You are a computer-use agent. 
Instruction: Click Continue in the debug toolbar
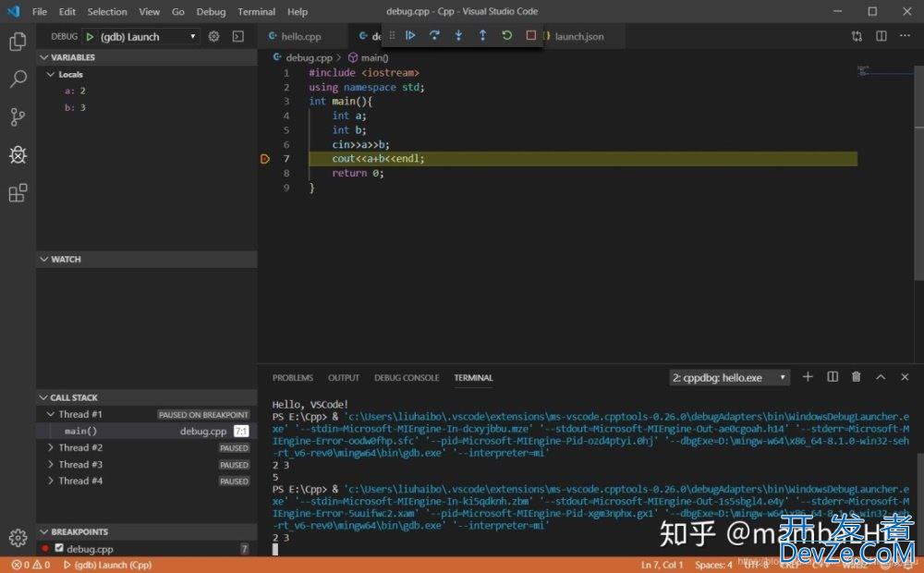tap(410, 35)
